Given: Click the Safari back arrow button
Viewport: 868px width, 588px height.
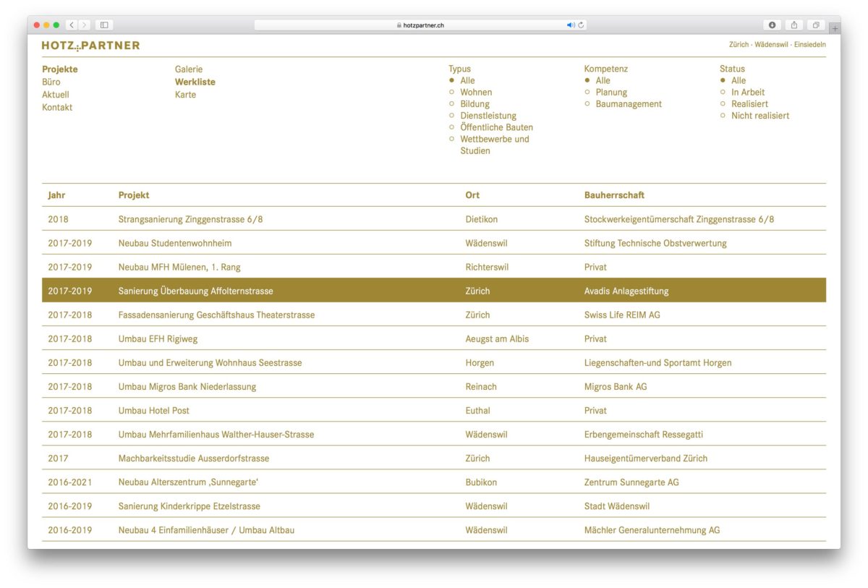Looking at the screenshot, I should 72,25.
